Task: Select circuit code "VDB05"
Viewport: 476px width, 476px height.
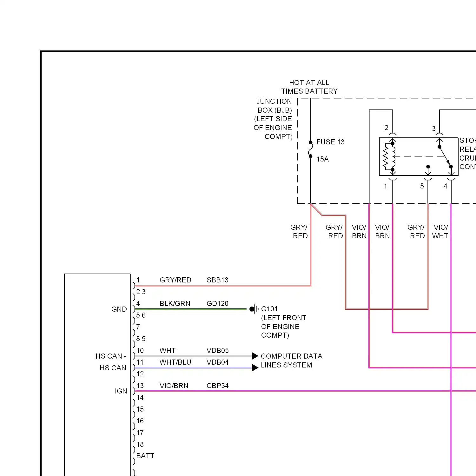Action: (217, 350)
